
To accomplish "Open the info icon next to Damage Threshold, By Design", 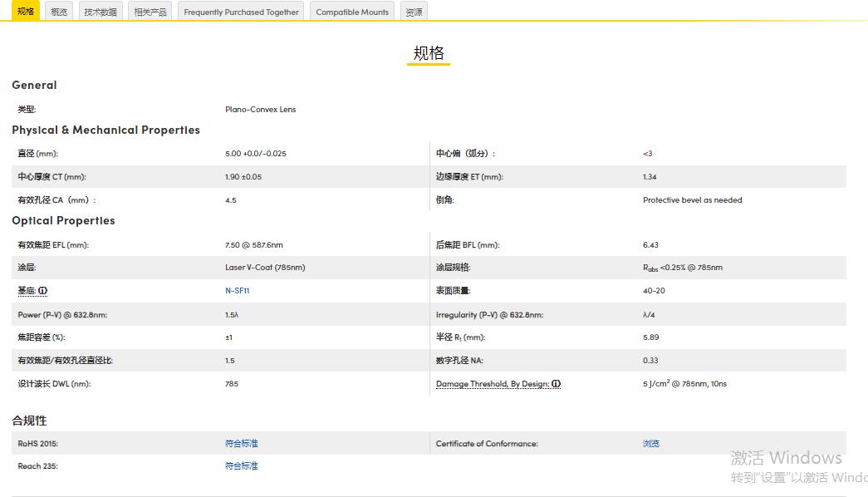I will [557, 384].
